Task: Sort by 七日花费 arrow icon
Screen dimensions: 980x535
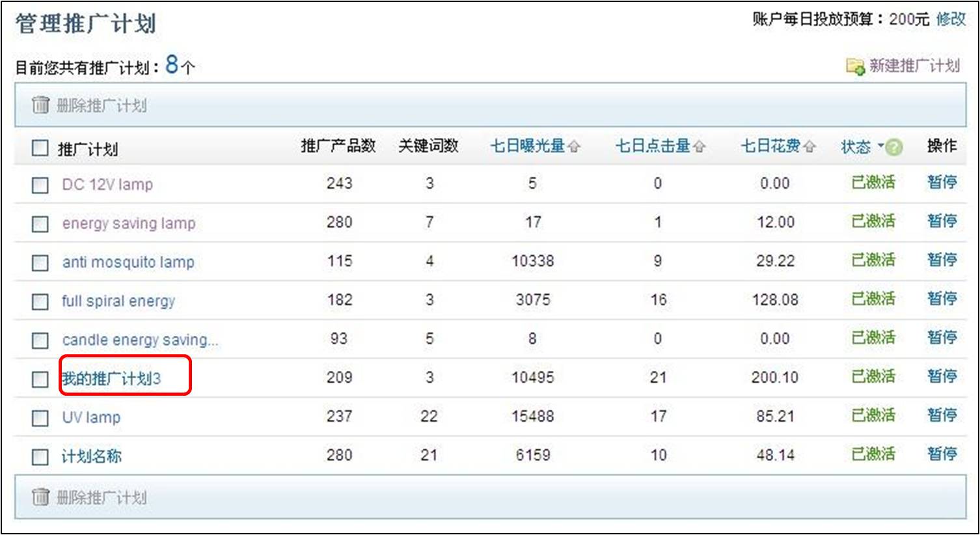Action: point(809,147)
